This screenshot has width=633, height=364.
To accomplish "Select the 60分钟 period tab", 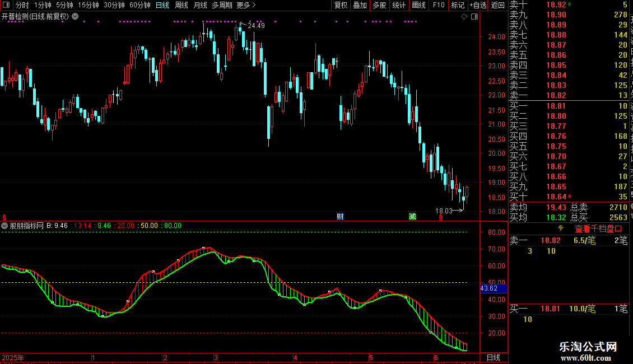I will (x=140, y=5).
